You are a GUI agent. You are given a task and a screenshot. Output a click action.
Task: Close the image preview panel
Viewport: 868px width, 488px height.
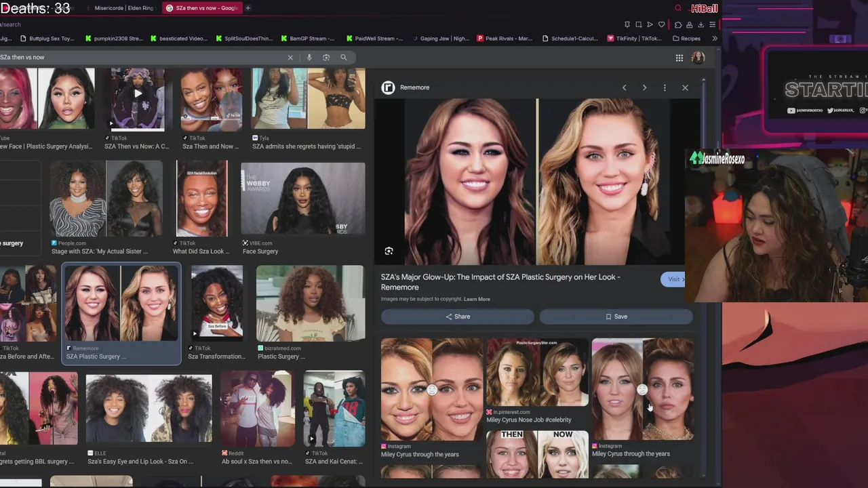(685, 87)
